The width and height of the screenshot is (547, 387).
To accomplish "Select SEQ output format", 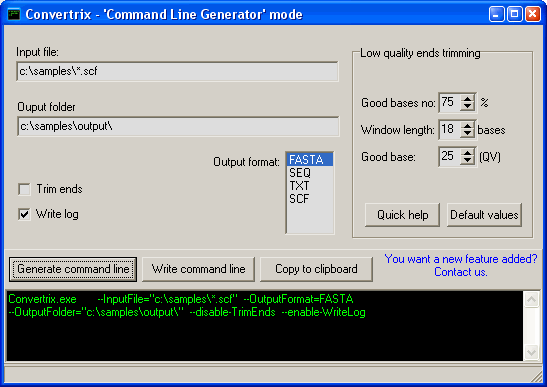I will click(310, 173).
